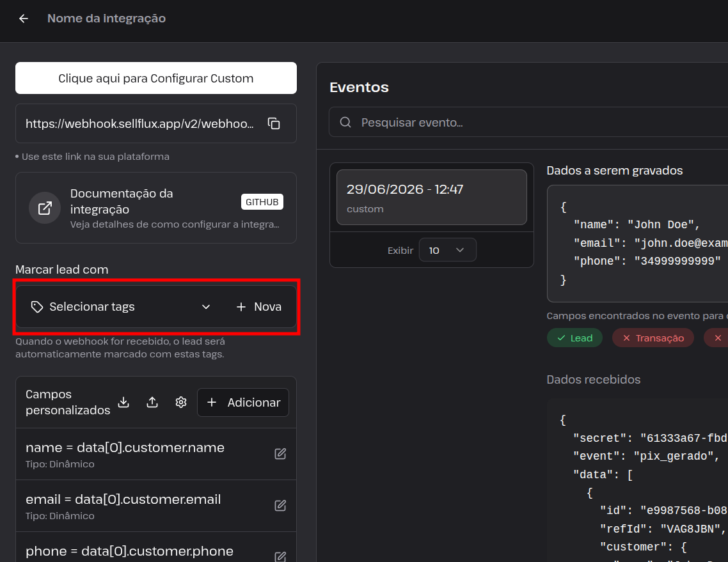Toggle the Lead chip
Image resolution: width=728 pixels, height=562 pixels.
[x=574, y=338]
